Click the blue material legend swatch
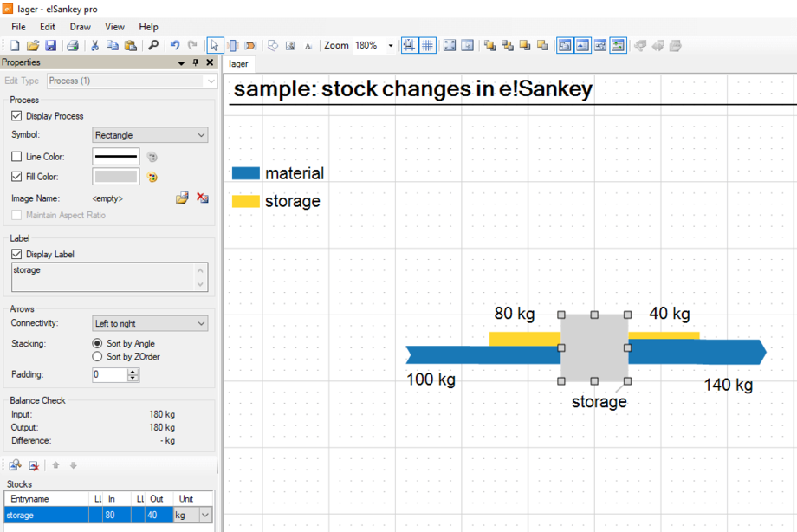This screenshot has width=797, height=532. (x=245, y=173)
